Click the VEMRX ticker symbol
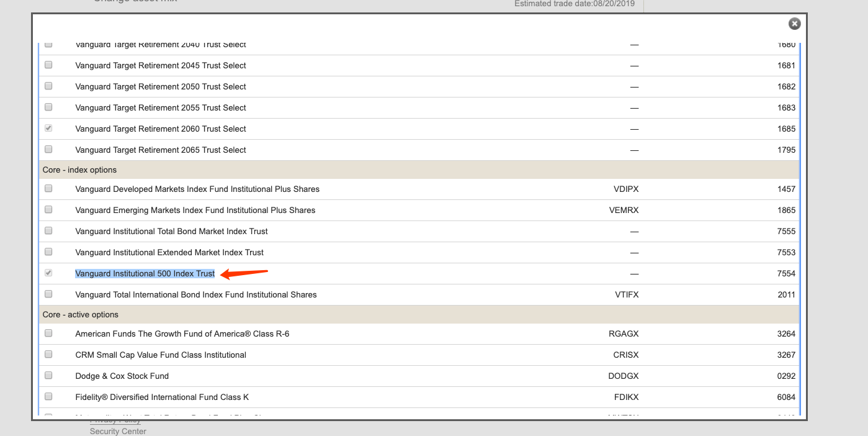The image size is (868, 436). (x=624, y=210)
